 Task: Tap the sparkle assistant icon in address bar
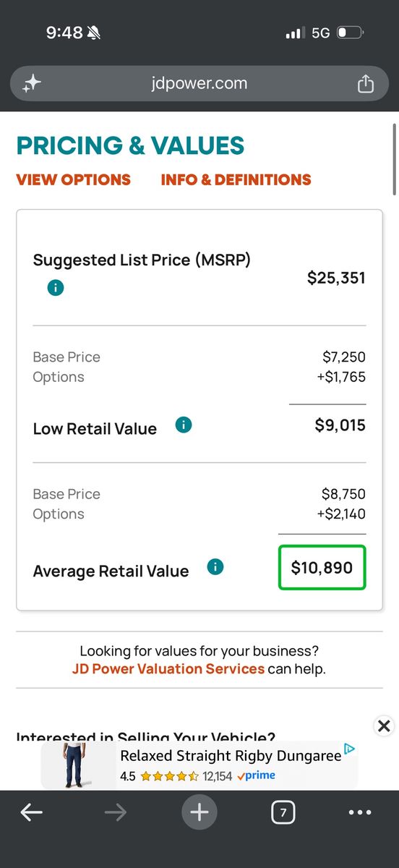pyautogui.click(x=31, y=83)
